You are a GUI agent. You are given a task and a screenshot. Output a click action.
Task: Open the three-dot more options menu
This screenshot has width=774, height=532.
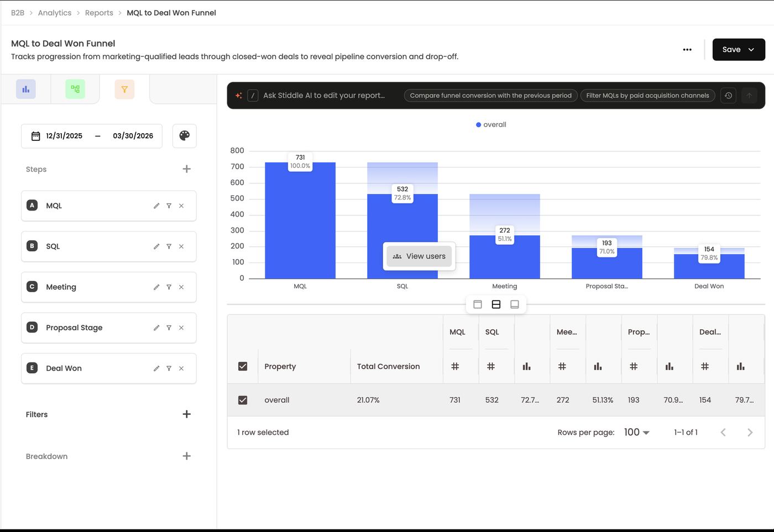pos(687,50)
